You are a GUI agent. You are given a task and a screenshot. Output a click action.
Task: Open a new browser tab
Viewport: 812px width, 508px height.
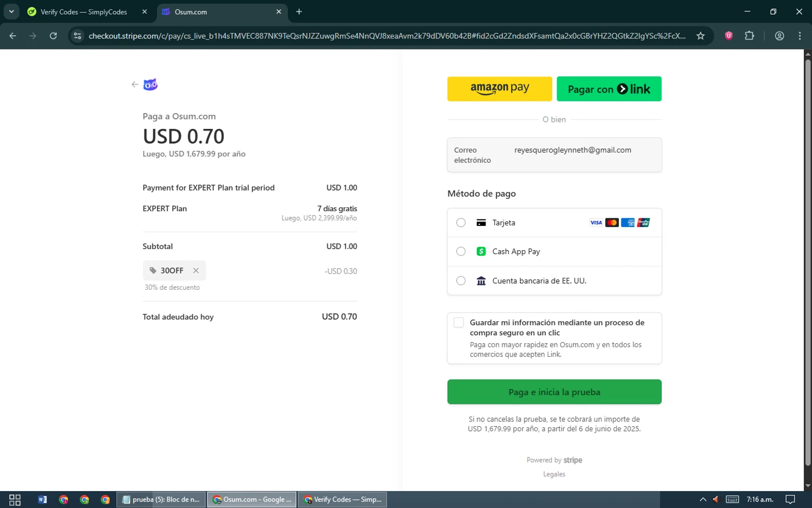[x=299, y=12]
